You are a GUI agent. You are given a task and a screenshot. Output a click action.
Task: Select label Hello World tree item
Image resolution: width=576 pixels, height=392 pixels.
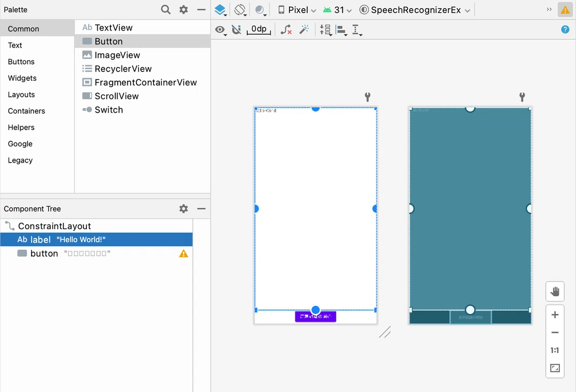pyautogui.click(x=96, y=239)
